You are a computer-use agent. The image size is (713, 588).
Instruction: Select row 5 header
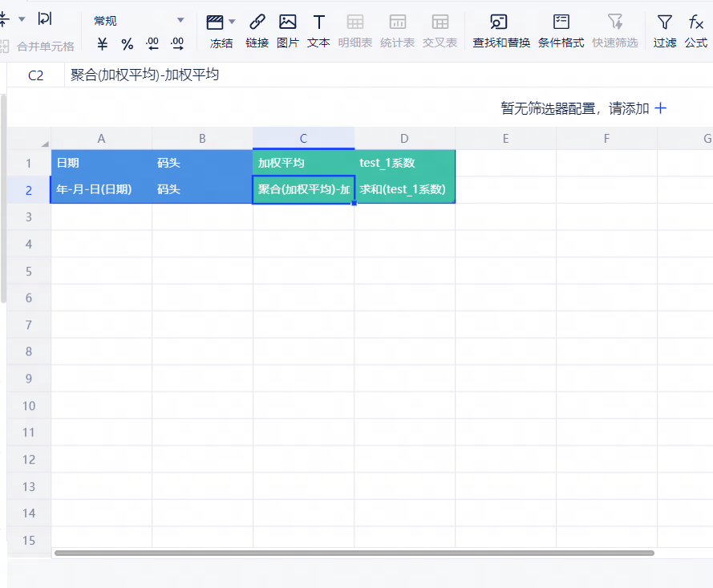coord(29,271)
